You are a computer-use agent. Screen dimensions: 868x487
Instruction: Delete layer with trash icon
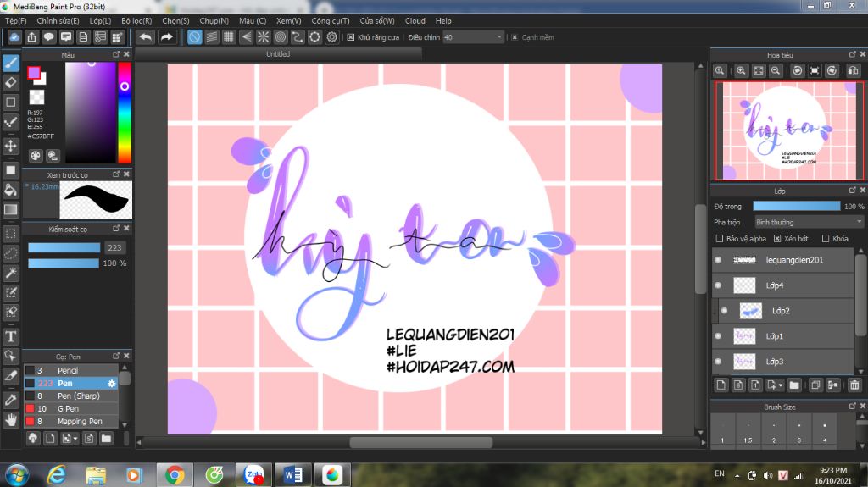pyautogui.click(x=854, y=385)
